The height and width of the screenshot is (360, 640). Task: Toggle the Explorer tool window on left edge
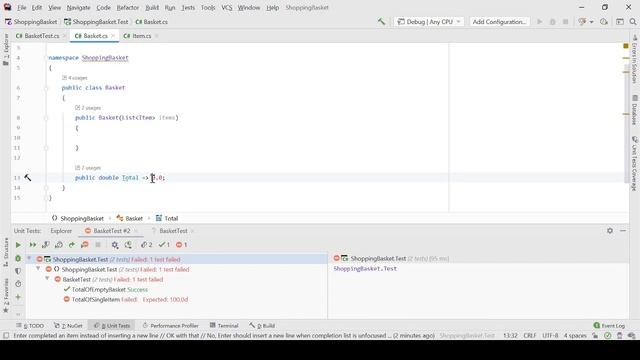coord(6,49)
